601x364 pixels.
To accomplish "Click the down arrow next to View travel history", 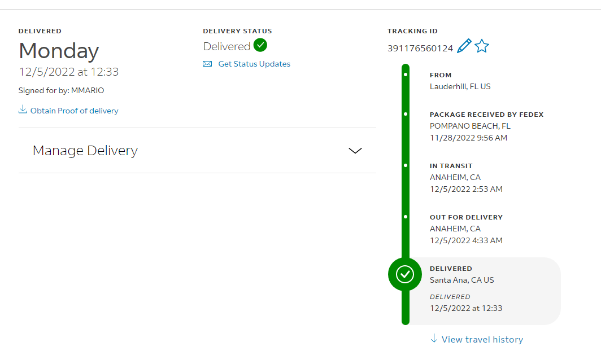I will point(434,339).
